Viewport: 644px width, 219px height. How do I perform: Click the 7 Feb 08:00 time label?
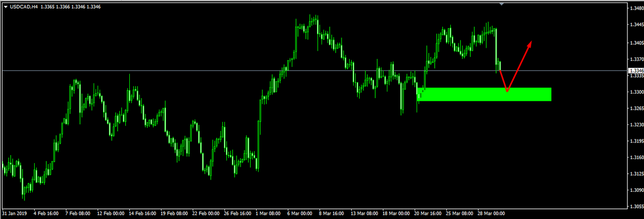pos(78,214)
